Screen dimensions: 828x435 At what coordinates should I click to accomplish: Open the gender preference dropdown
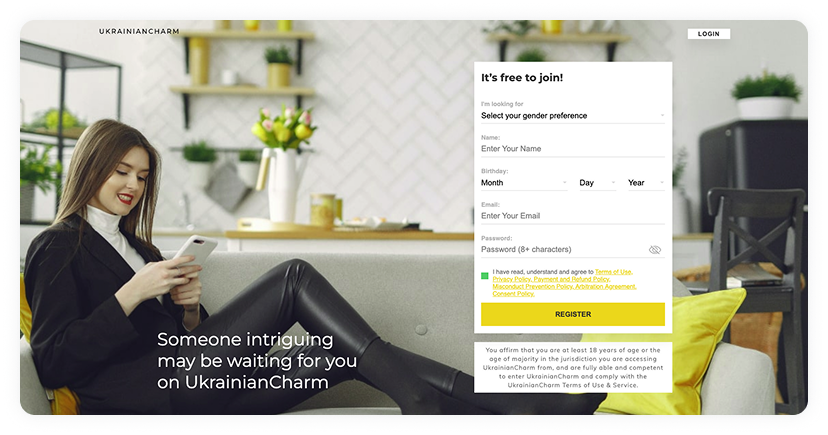tap(572, 116)
